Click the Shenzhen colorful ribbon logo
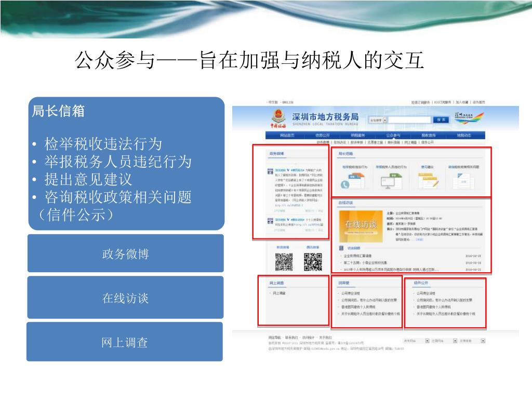The width and height of the screenshot is (532, 399). (470, 118)
